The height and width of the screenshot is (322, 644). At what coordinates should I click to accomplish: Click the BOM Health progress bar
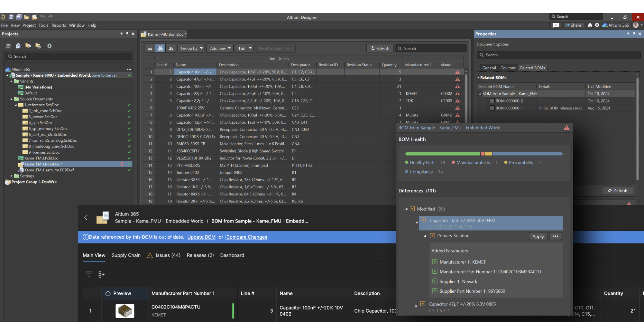pyautogui.click(x=484, y=154)
